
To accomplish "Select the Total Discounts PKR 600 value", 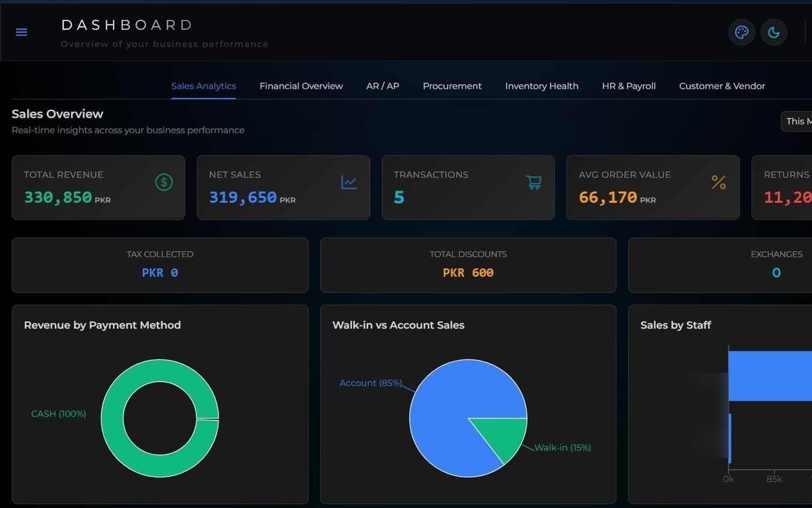I will click(x=468, y=273).
